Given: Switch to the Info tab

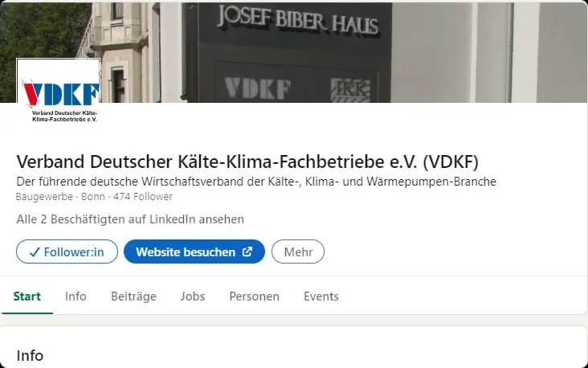Looking at the screenshot, I should [x=76, y=296].
